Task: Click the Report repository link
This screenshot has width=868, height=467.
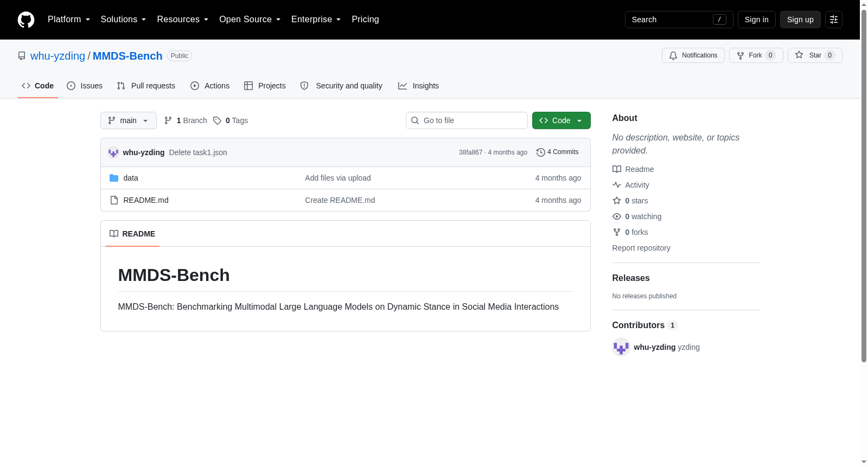Action: 641,248
